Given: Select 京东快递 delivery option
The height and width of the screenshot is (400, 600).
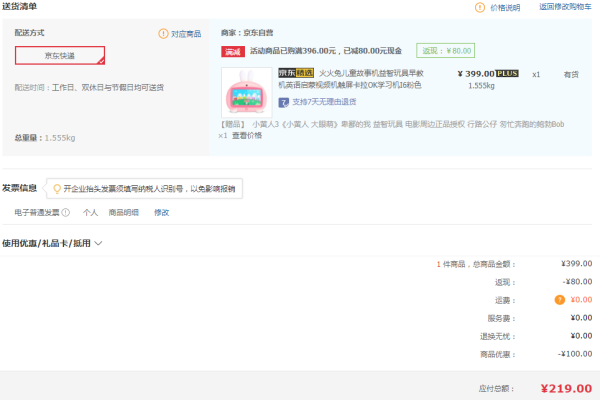Looking at the screenshot, I should pyautogui.click(x=60, y=56).
